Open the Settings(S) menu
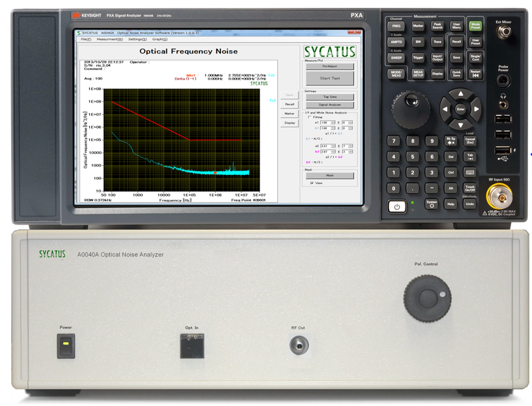 tap(138, 39)
